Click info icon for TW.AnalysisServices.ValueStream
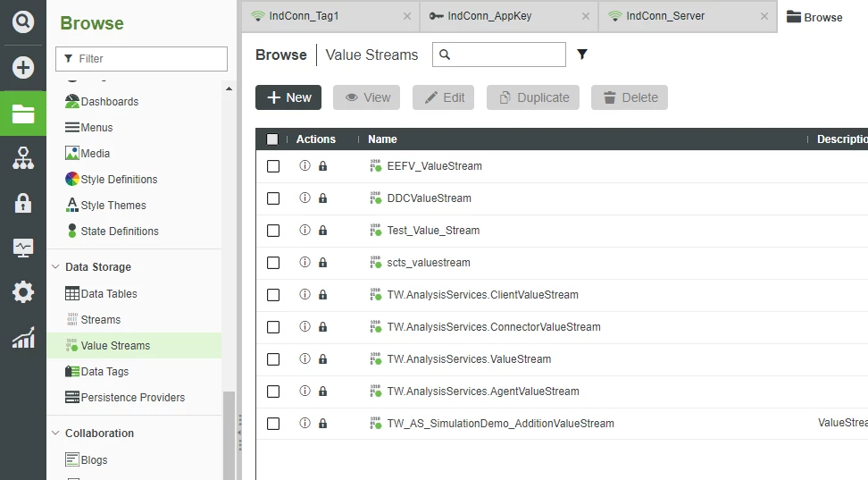This screenshot has height=480, width=868. pos(305,358)
